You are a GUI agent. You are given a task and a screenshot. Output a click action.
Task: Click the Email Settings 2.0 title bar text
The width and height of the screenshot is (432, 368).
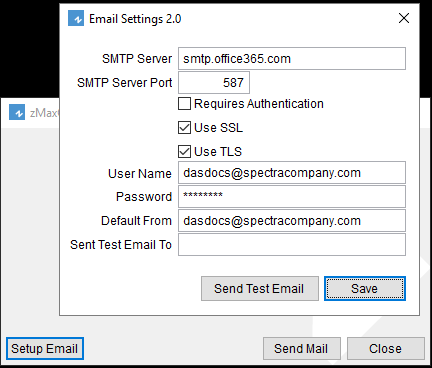(x=135, y=19)
